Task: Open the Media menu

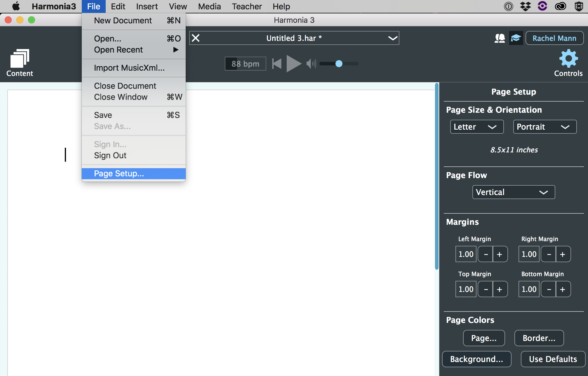Action: [x=209, y=6]
